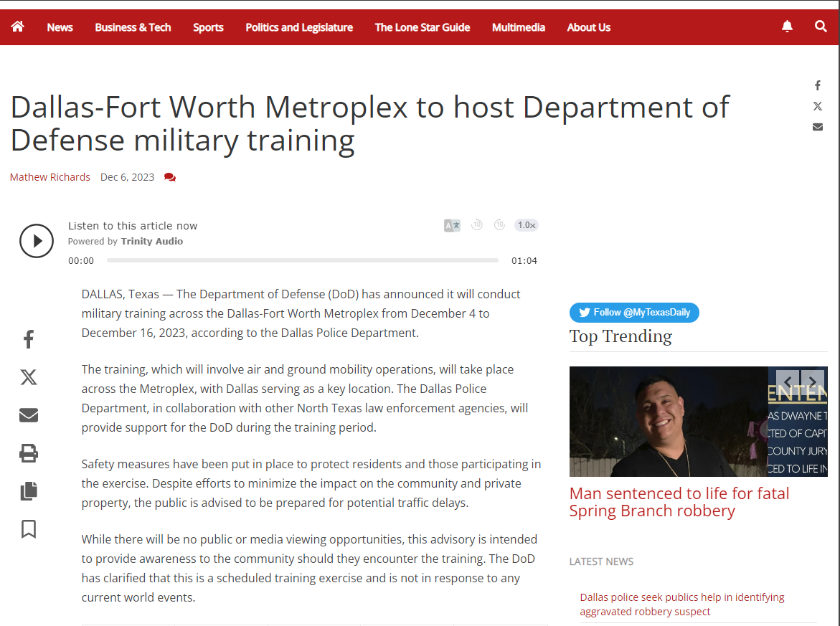This screenshot has width=840, height=626.
Task: Email article using top-right envelope icon
Action: click(x=818, y=127)
